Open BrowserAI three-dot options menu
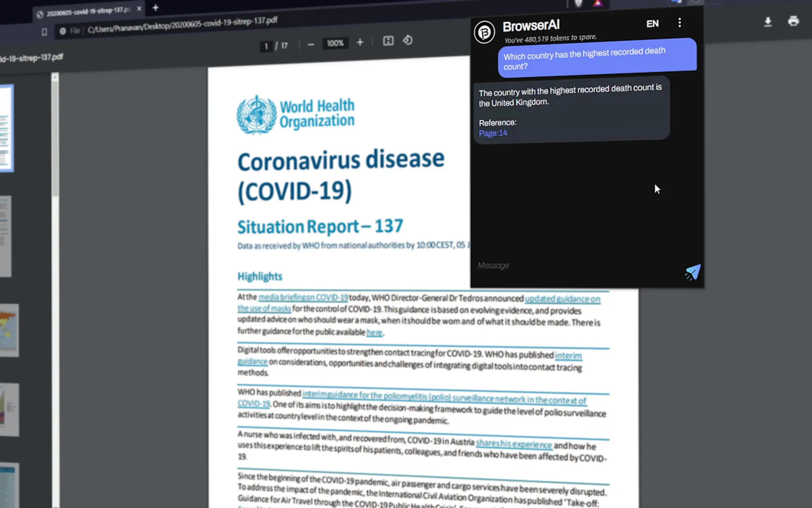Screen dimensions: 812x508 pos(679,23)
